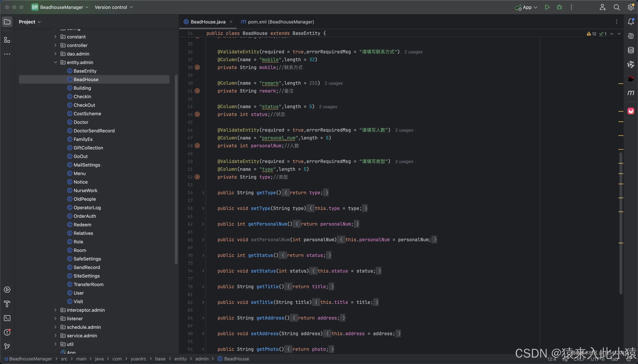Open the Terminal tool window
The height and width of the screenshot is (364, 638).
click(x=7, y=318)
